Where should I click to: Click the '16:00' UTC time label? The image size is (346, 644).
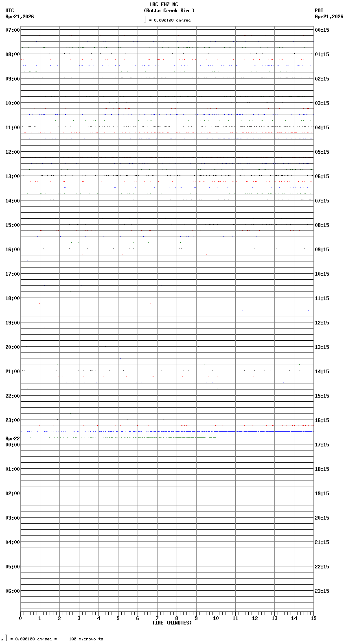13,250
